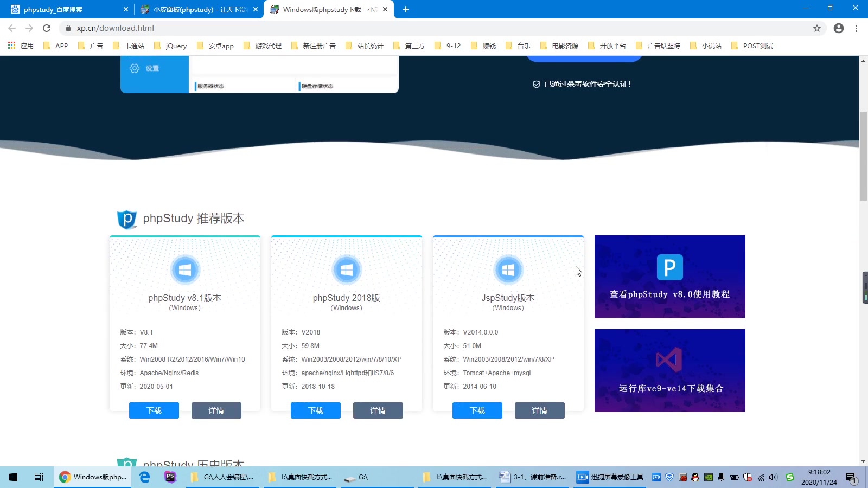Close the Windows版phpstudy下载 tab
The width and height of the screenshot is (868, 488).
(x=385, y=9)
